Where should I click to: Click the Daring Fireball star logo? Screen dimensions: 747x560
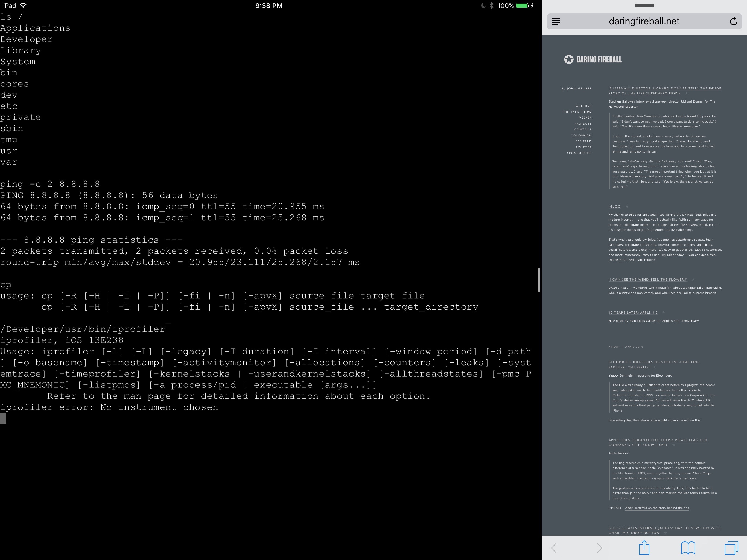[x=569, y=59]
